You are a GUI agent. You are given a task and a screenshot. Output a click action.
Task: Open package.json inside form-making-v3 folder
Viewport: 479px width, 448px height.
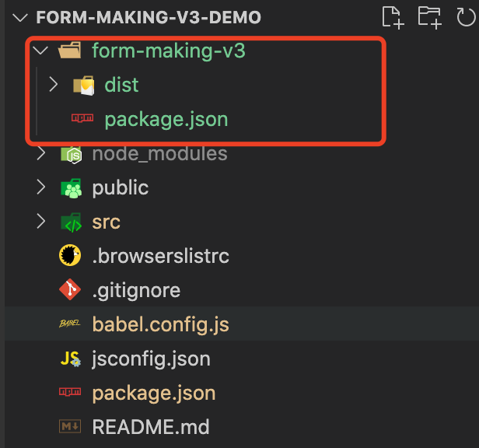tap(166, 120)
